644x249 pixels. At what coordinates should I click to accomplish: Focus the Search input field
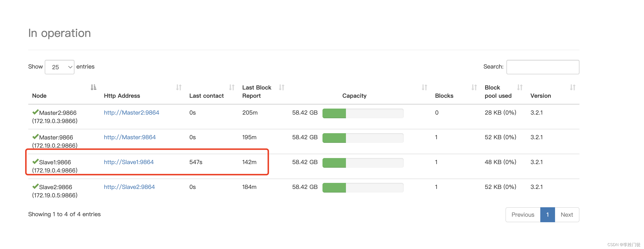point(543,67)
